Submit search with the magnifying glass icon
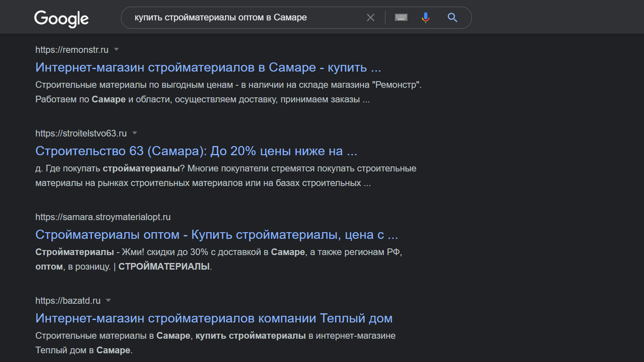 pos(452,17)
